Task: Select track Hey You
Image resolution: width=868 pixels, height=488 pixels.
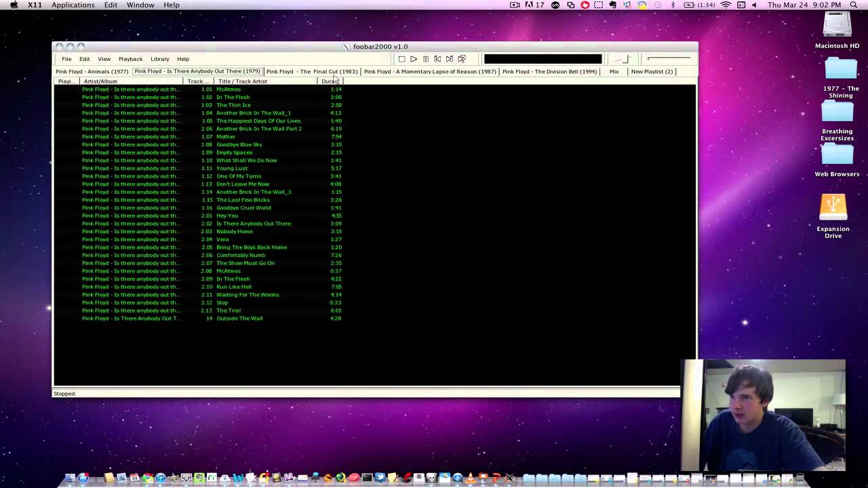Action: 227,216
